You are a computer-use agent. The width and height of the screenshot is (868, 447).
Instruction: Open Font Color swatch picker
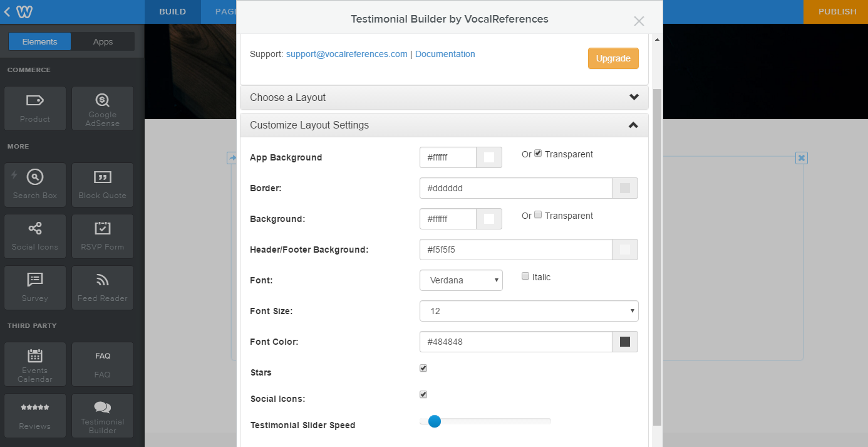(x=624, y=342)
